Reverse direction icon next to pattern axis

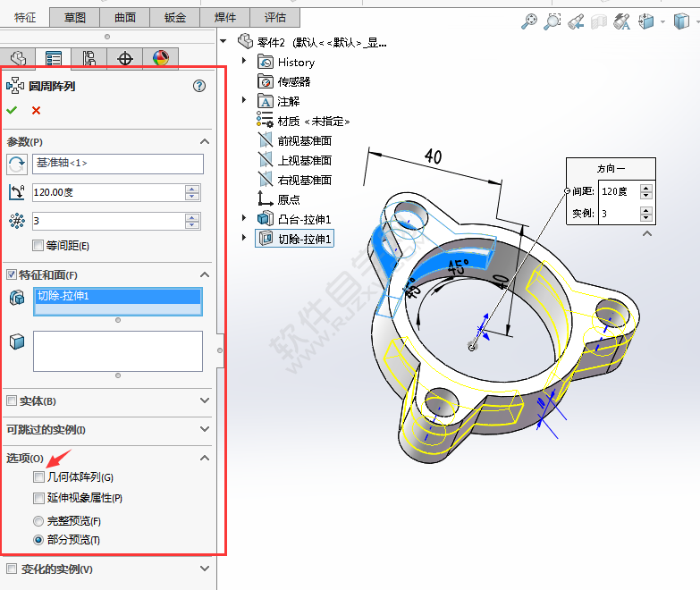[x=17, y=164]
